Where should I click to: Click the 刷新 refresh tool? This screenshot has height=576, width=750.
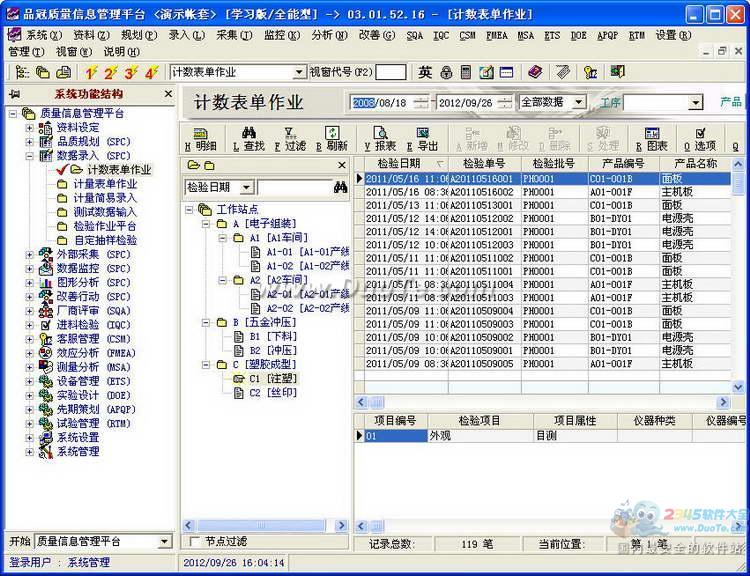click(332, 140)
